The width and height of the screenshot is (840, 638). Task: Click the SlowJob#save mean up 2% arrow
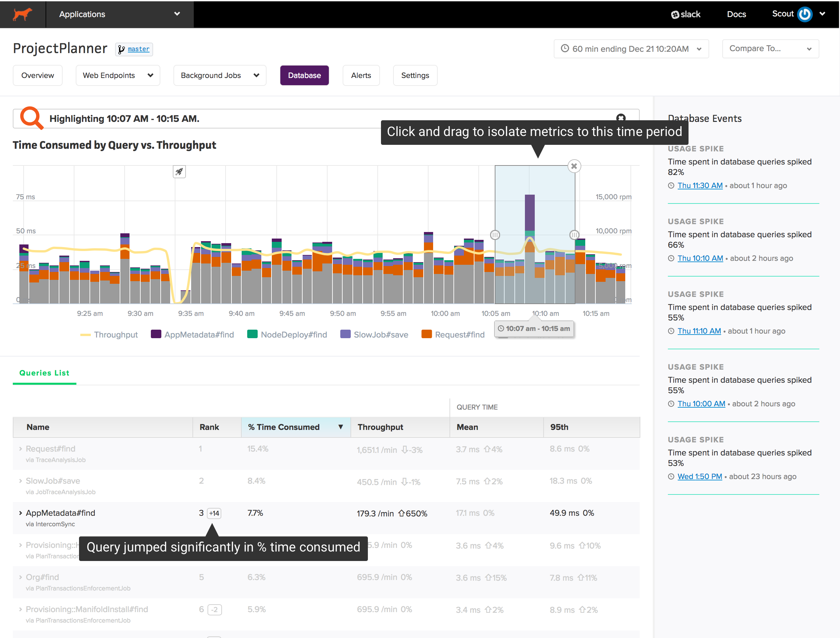487,482
